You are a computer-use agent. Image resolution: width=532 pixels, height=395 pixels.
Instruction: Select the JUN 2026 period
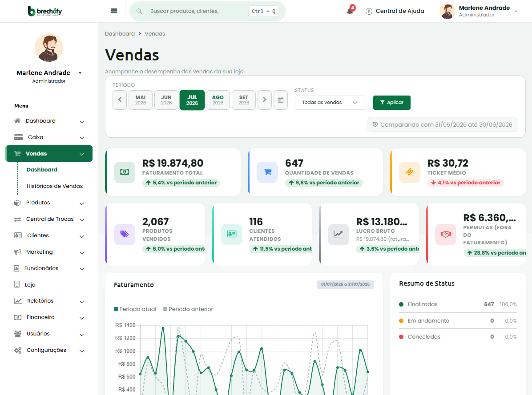[x=166, y=100]
